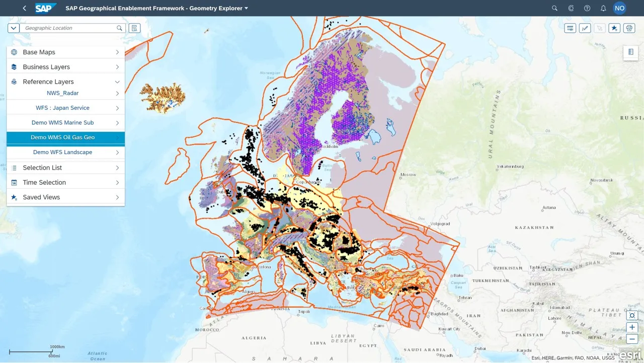Open the Time Selection menu item
This screenshot has height=363, width=644.
(x=65, y=182)
